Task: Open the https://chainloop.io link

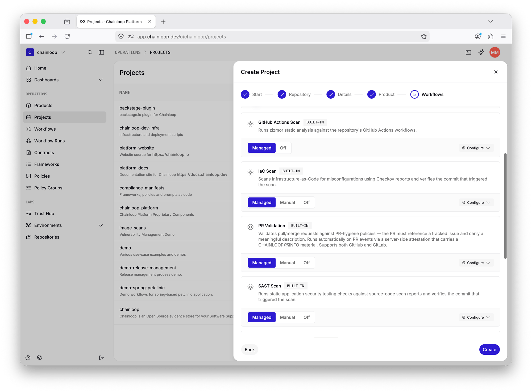Action: [171, 155]
